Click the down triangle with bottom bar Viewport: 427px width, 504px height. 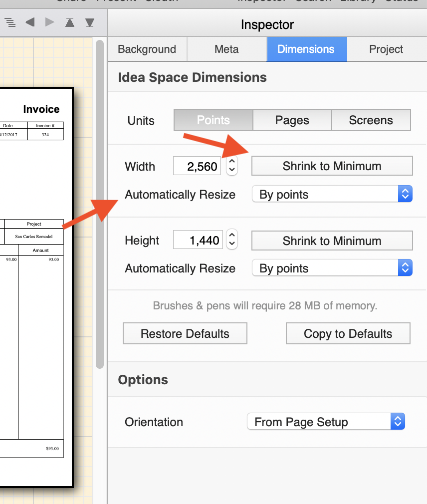90,22
